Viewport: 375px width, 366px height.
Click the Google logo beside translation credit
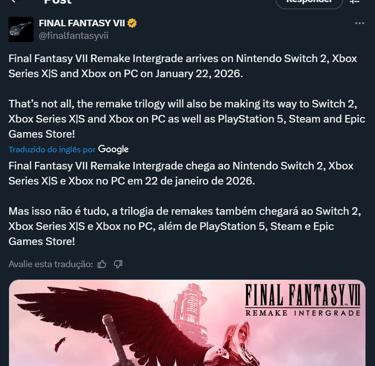pos(113,149)
